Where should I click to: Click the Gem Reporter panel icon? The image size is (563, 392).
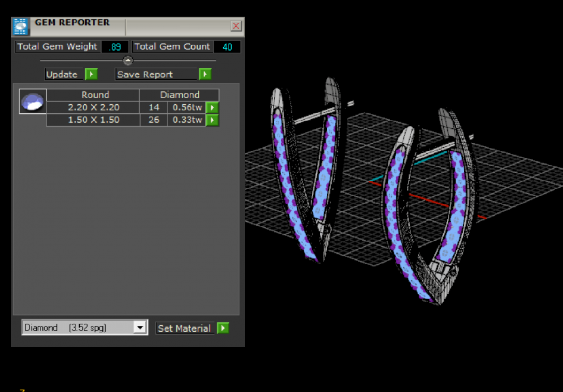click(x=21, y=27)
